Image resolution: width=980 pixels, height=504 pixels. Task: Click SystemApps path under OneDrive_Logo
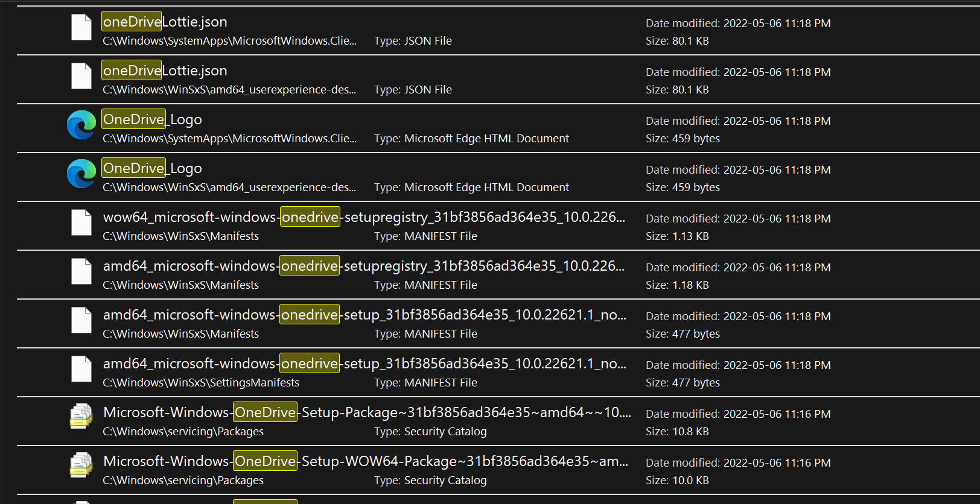[x=229, y=139]
